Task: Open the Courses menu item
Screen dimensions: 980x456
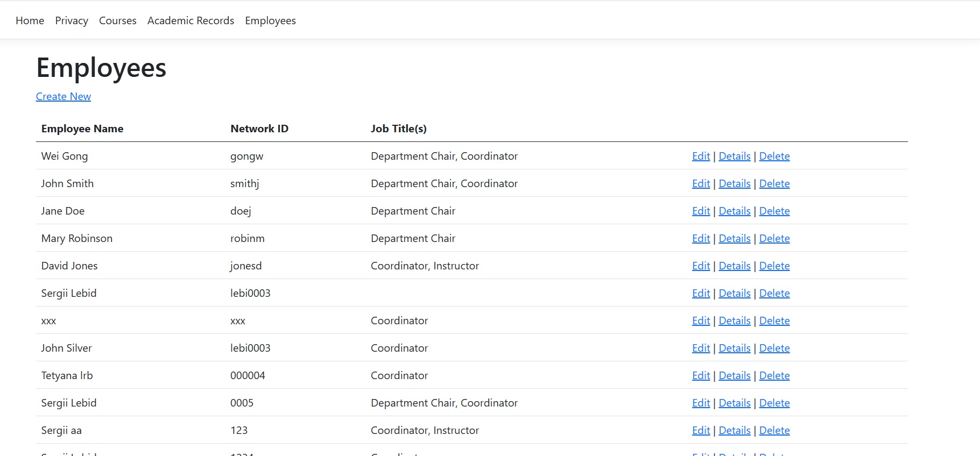Action: coord(117,20)
